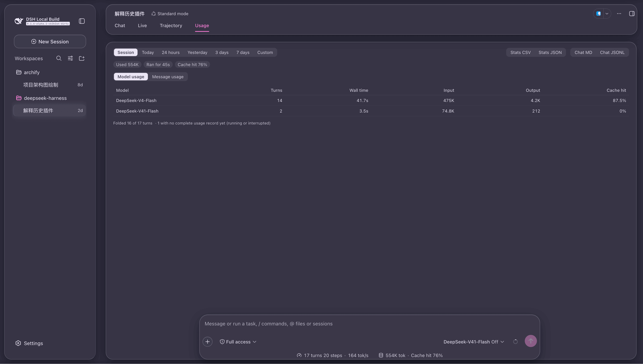
Task: Switch to Message usage view
Action: [x=168, y=76]
